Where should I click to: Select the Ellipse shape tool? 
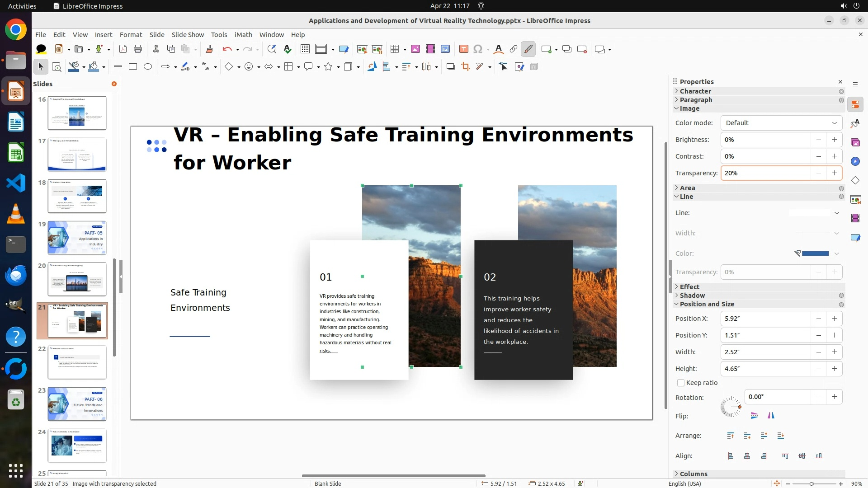[148, 67]
